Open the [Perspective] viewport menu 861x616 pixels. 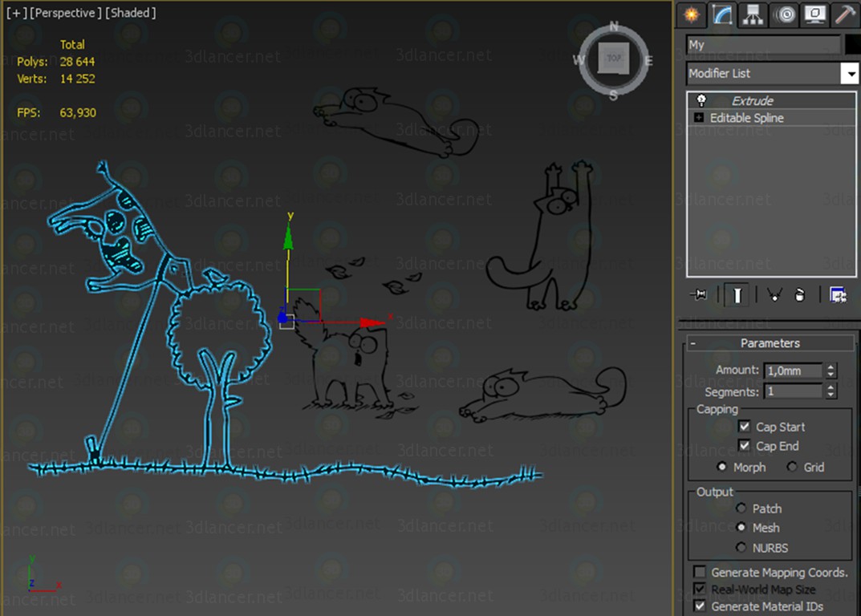point(65,13)
